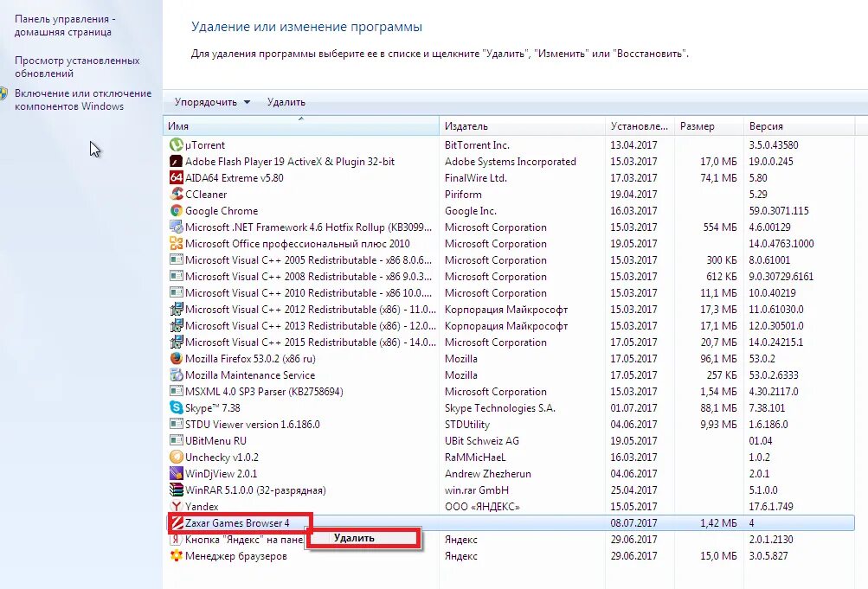Screen dimensions: 868x589
Task: Select CCleaner entry name
Action: (206, 194)
